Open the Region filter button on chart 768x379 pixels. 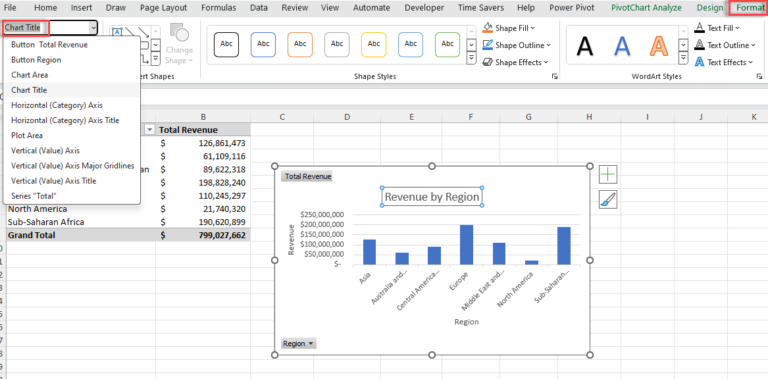tap(298, 343)
